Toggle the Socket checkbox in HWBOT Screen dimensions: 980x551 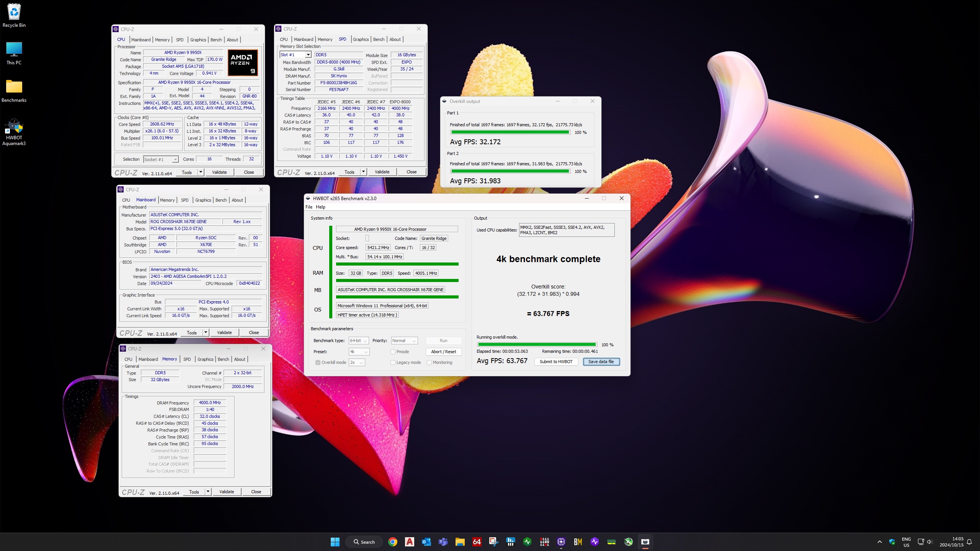(367, 238)
